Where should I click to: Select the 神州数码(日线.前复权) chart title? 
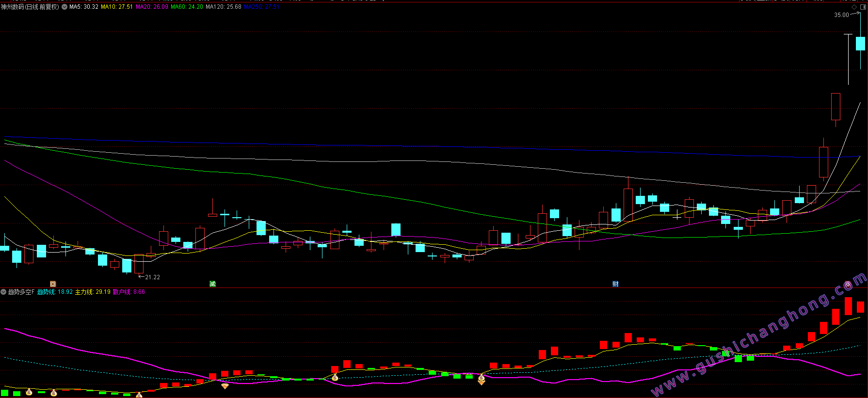[30, 7]
